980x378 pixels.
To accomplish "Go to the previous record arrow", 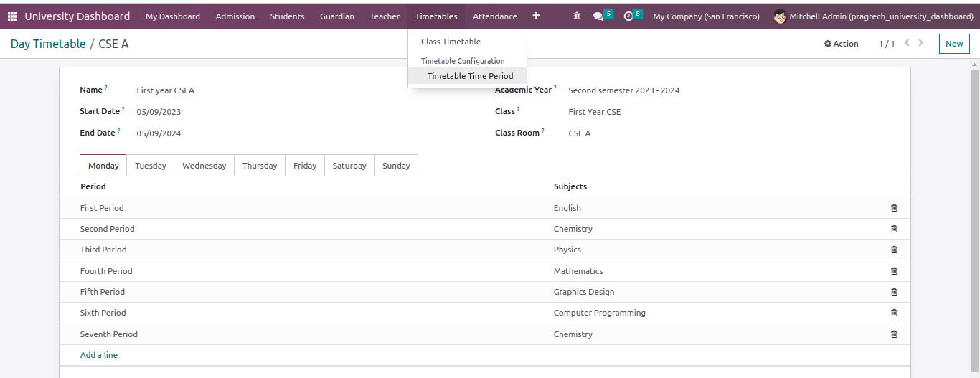I will (x=907, y=43).
